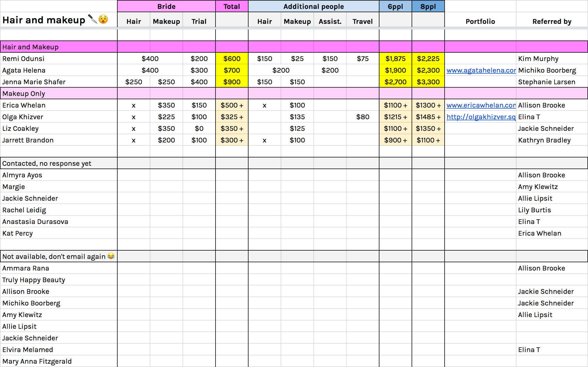The image size is (588, 367).
Task: Select the 'Not available, don't email again' row
Action: pyautogui.click(x=294, y=256)
